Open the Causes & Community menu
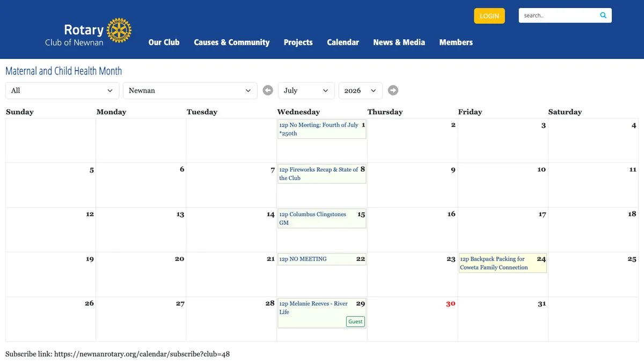This screenshot has height=364, width=644. [232, 42]
